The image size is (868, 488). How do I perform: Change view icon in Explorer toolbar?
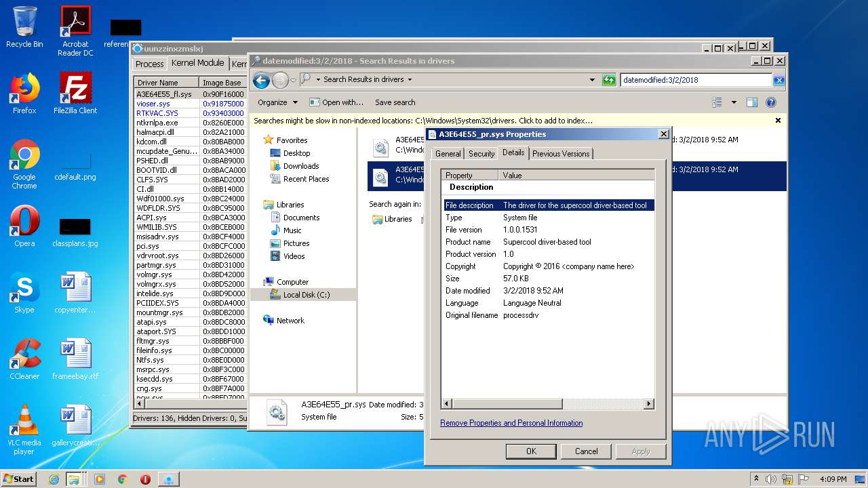pos(717,102)
